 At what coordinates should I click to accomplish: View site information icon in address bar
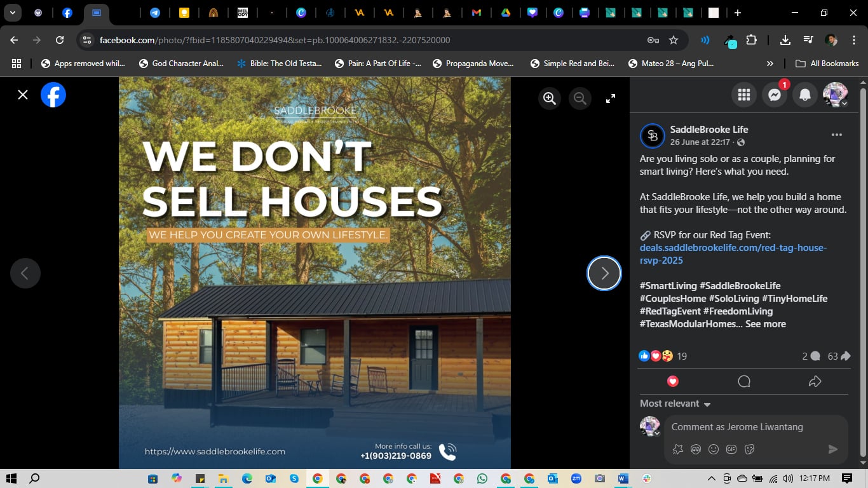(88, 40)
